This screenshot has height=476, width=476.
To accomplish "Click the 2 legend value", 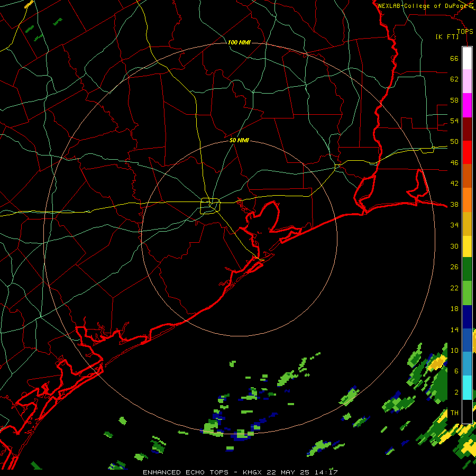I will [x=456, y=392].
